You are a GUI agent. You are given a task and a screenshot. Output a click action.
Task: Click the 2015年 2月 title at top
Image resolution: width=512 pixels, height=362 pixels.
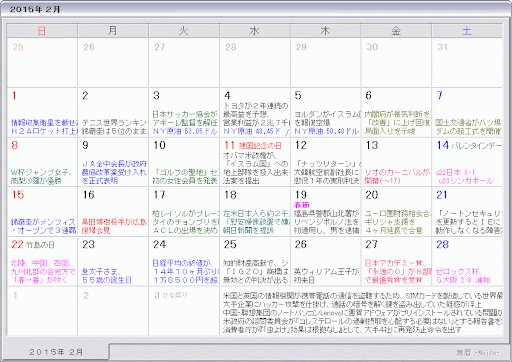click(x=35, y=9)
